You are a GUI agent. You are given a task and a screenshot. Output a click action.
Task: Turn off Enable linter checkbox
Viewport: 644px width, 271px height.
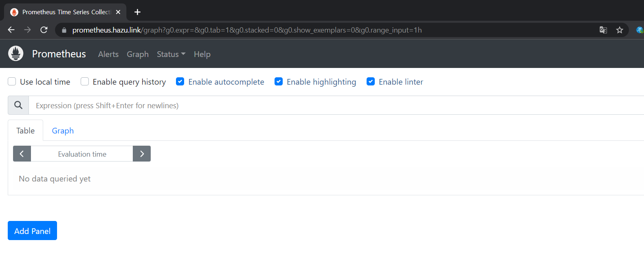point(371,81)
